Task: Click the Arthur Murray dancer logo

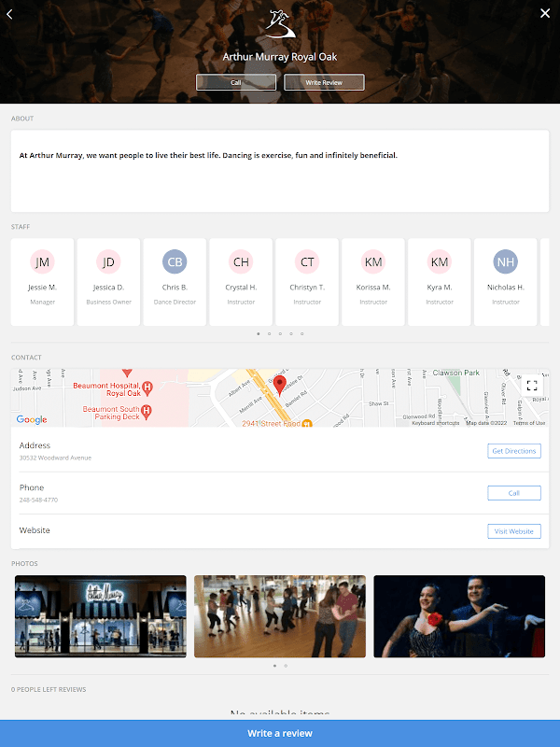Action: (279, 25)
